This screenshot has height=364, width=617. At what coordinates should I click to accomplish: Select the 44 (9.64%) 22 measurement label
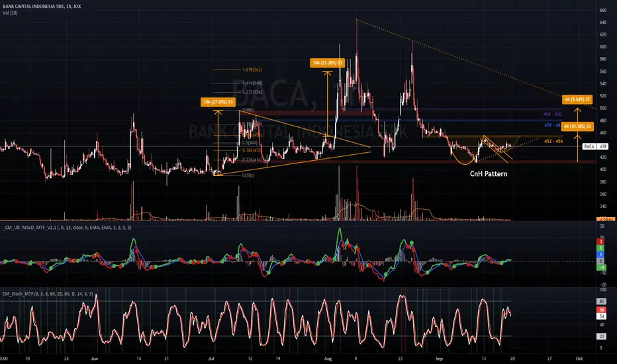click(x=577, y=99)
